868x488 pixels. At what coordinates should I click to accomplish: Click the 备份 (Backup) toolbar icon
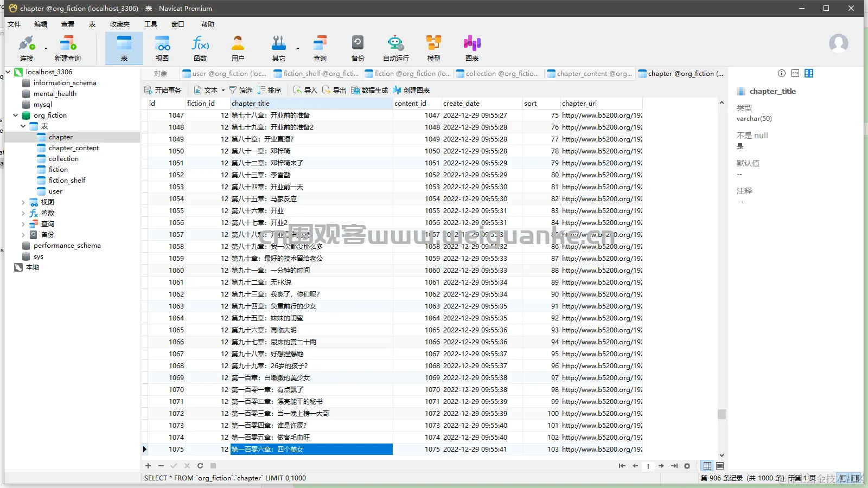pyautogui.click(x=358, y=48)
